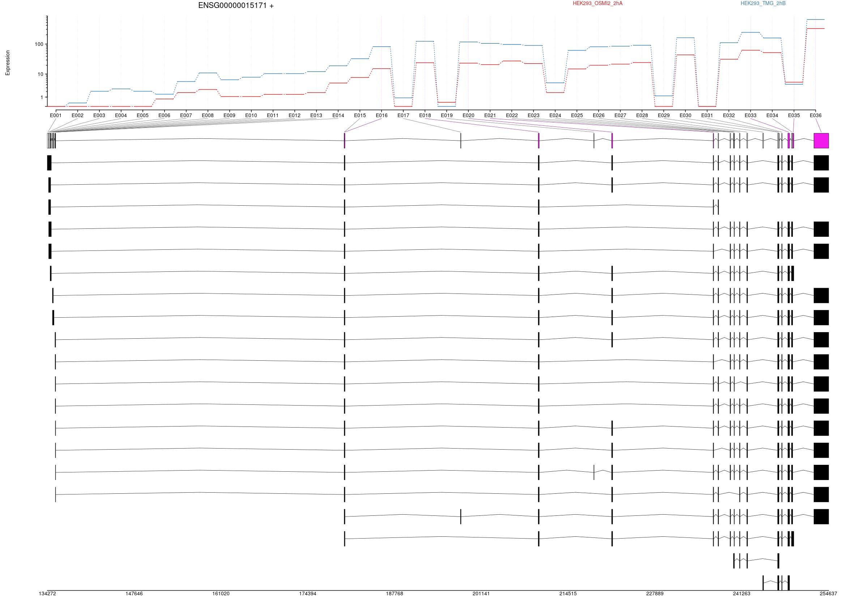The height and width of the screenshot is (600, 868).
Task: Click genomic coordinate 201141
Action: [x=481, y=593]
